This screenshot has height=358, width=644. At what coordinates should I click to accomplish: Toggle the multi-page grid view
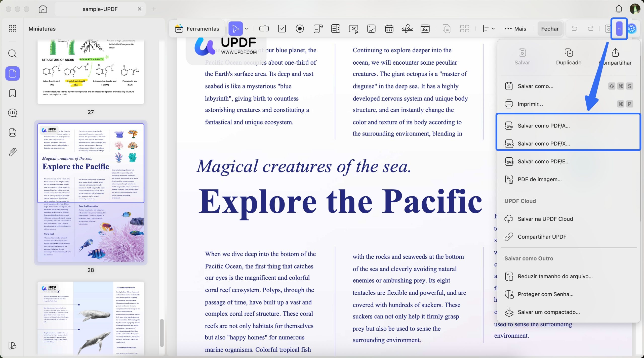click(x=464, y=28)
